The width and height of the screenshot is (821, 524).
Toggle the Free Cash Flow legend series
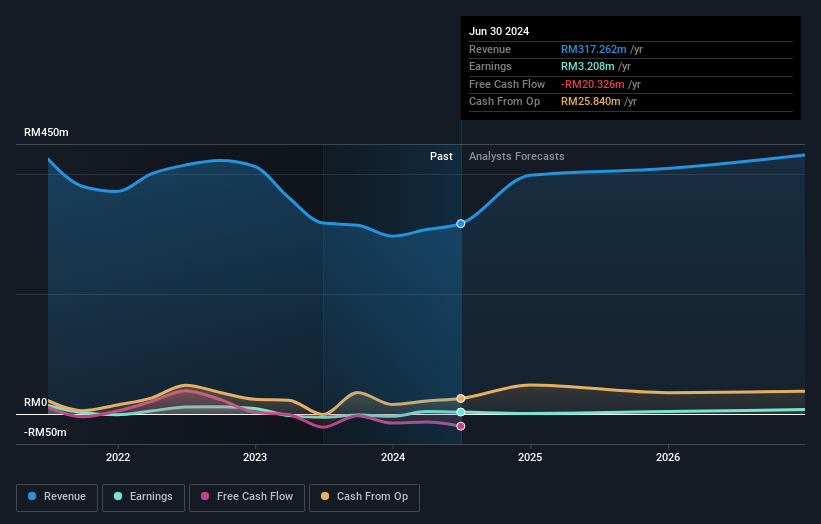click(247, 497)
